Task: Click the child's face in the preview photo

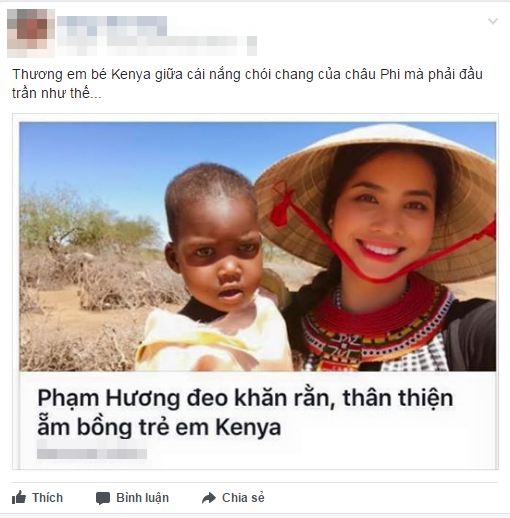Action: 218,258
